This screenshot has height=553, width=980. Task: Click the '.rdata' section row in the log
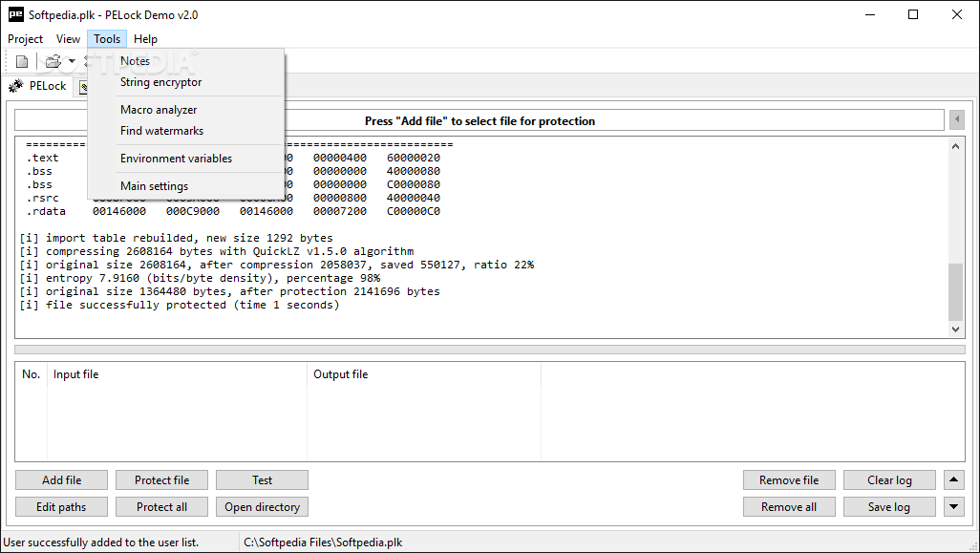click(232, 211)
